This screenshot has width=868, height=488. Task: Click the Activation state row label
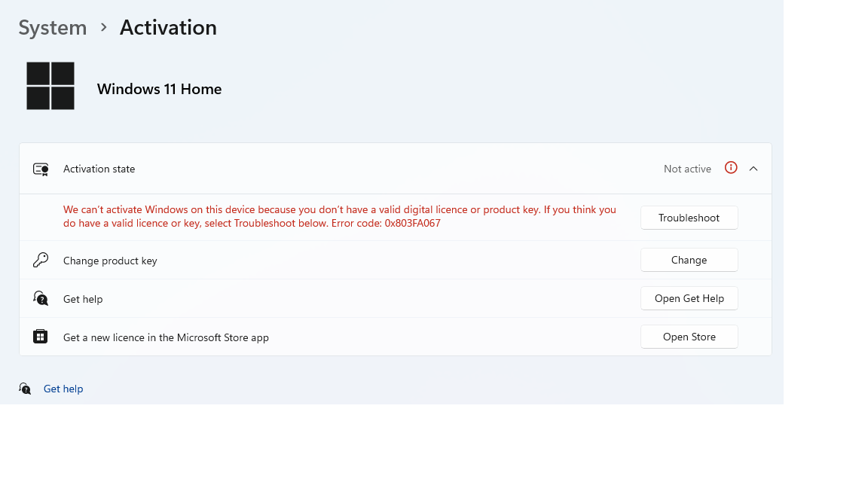point(99,169)
